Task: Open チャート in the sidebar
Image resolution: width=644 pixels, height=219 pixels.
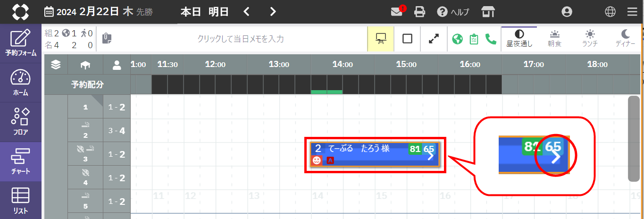Action: (x=20, y=161)
